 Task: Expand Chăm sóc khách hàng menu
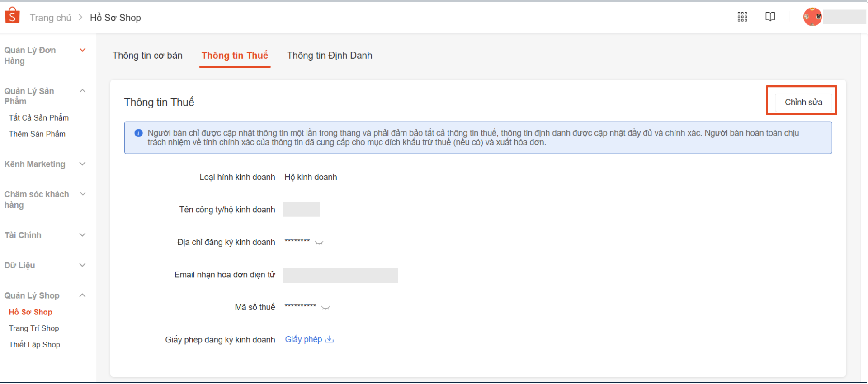pos(83,194)
